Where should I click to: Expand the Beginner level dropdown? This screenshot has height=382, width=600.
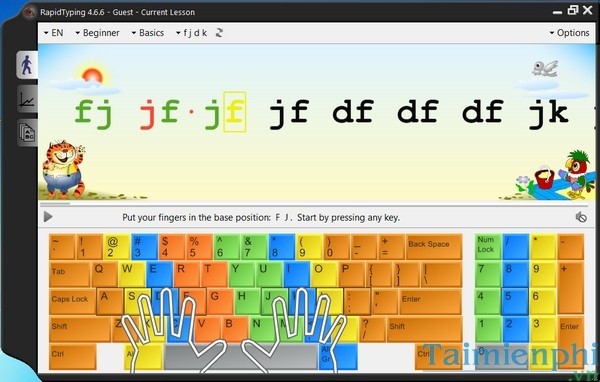(97, 33)
